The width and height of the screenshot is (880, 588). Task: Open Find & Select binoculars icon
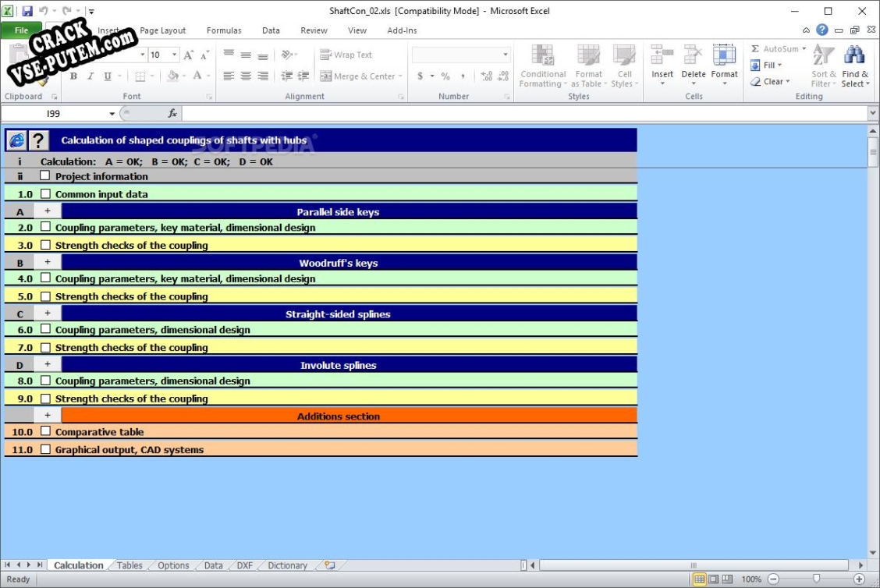pyautogui.click(x=854, y=56)
